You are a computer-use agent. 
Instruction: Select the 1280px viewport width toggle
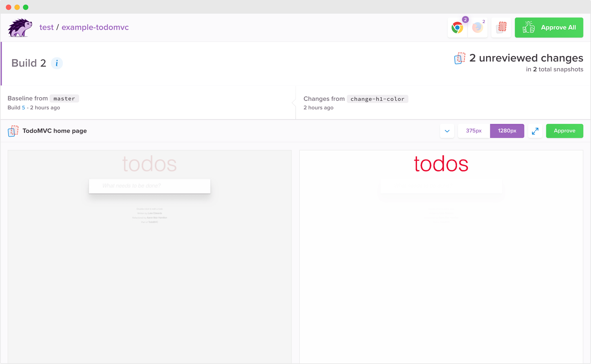tap(507, 131)
